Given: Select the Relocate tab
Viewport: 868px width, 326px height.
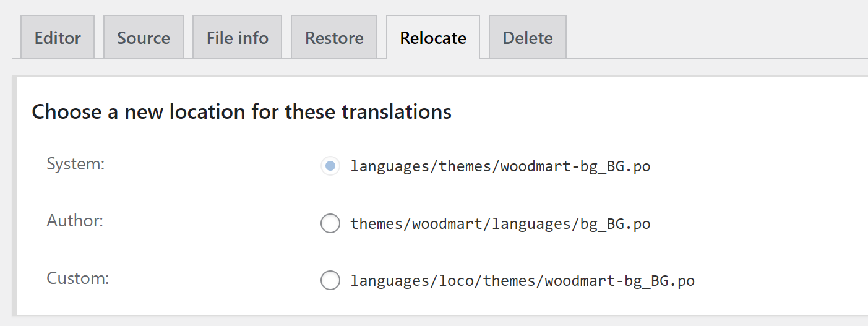Looking at the screenshot, I should point(433,38).
